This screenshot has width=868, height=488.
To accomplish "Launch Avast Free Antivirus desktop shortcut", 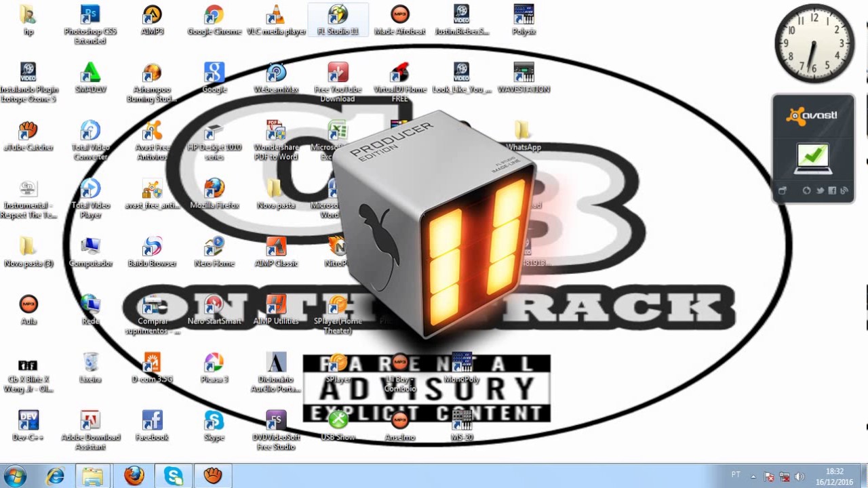I will coord(152,140).
